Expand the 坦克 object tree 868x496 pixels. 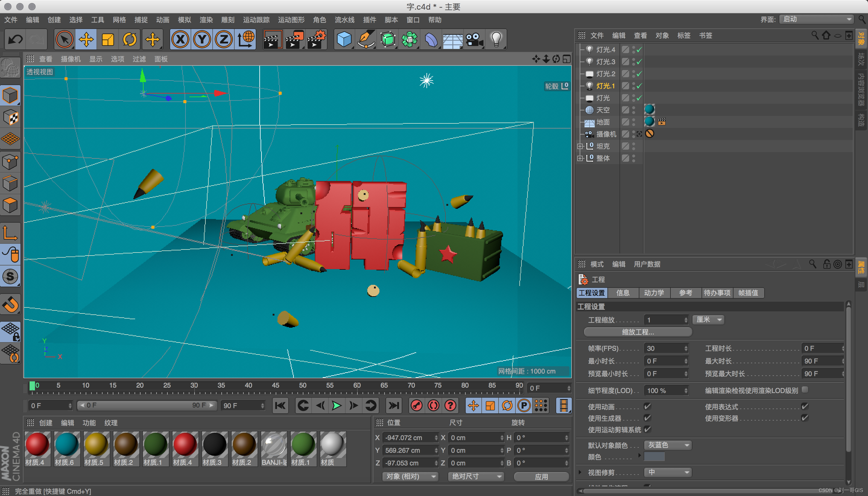(580, 146)
